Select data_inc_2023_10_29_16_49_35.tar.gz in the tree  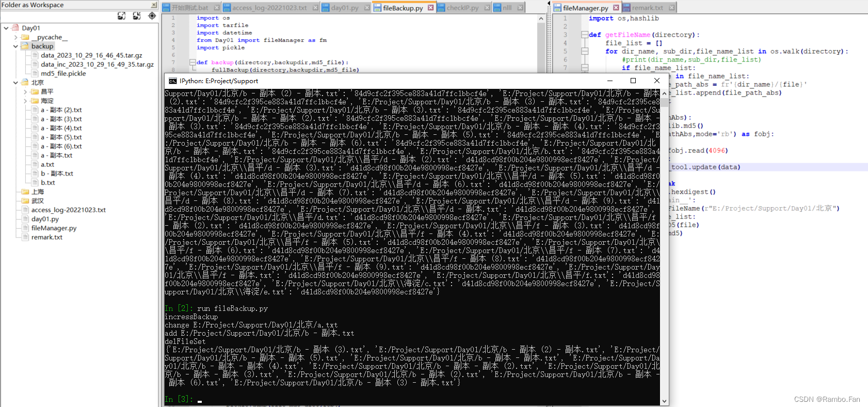(x=97, y=65)
